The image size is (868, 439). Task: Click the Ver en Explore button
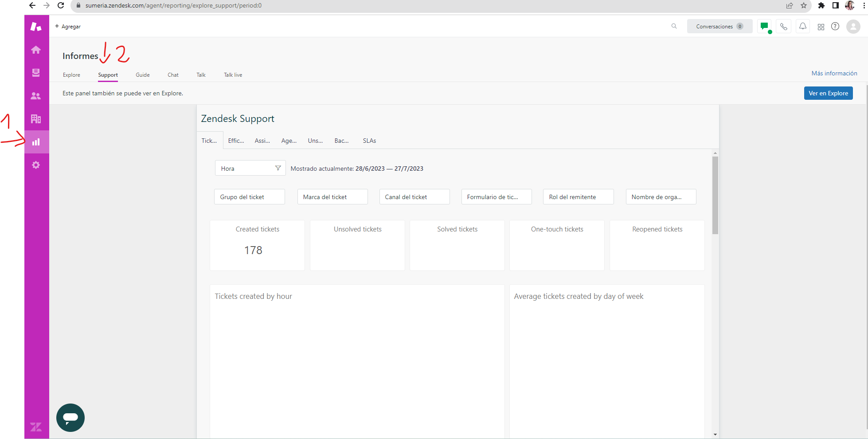828,93
